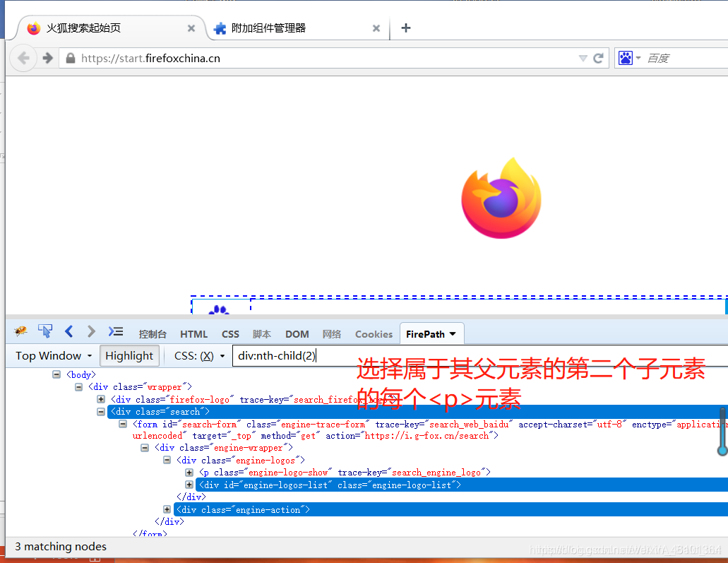This screenshot has height=563, width=728.
Task: Expand the engine-action div node
Action: pos(167,509)
